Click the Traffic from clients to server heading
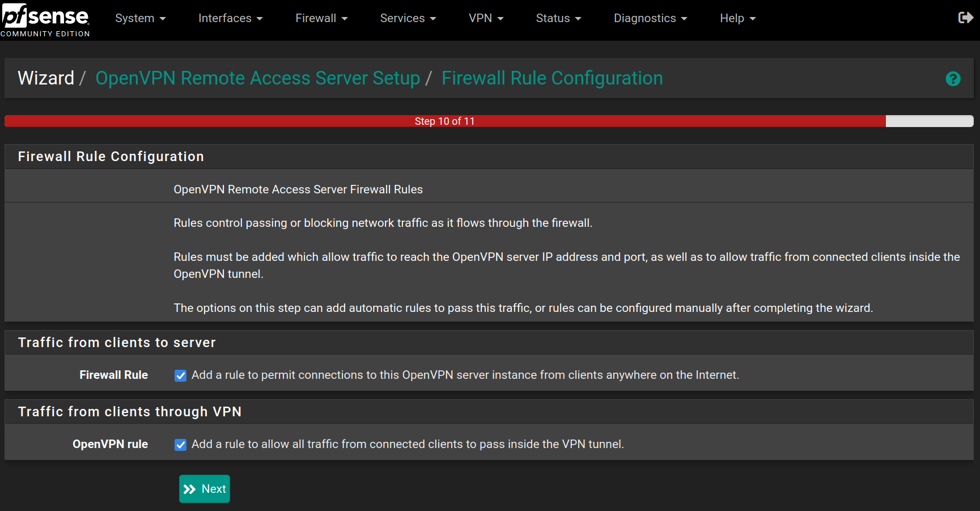Viewport: 980px width, 511px height. tap(117, 343)
